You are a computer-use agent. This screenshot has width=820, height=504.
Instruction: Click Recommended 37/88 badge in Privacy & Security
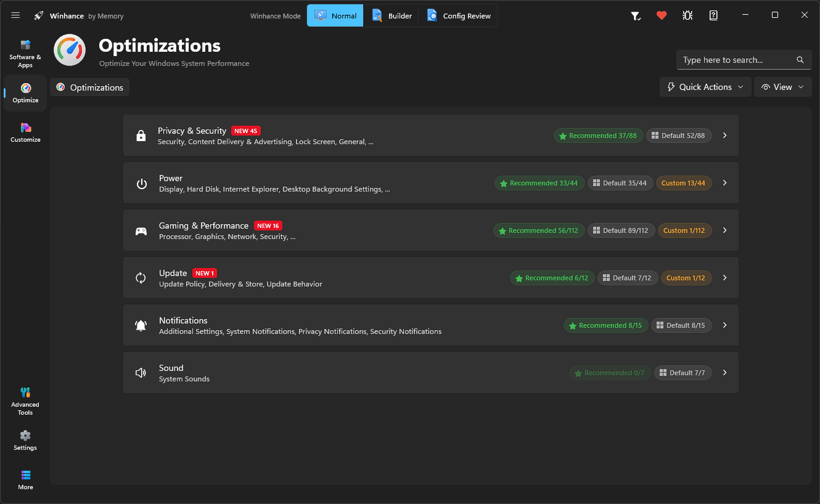coord(599,136)
